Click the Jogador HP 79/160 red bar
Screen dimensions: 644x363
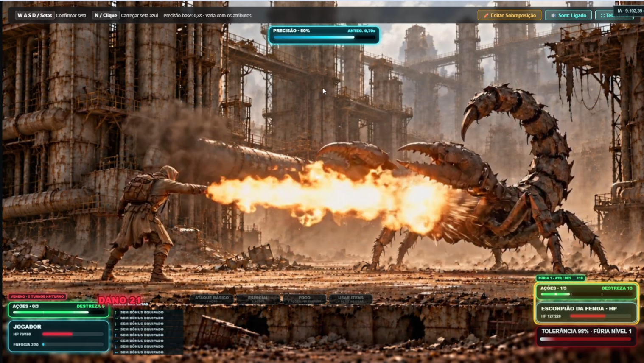click(x=73, y=334)
